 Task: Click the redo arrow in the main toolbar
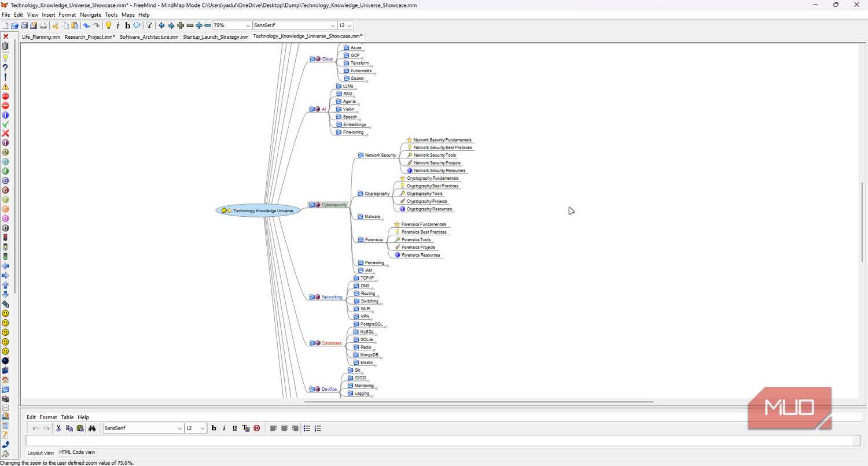tap(96, 25)
